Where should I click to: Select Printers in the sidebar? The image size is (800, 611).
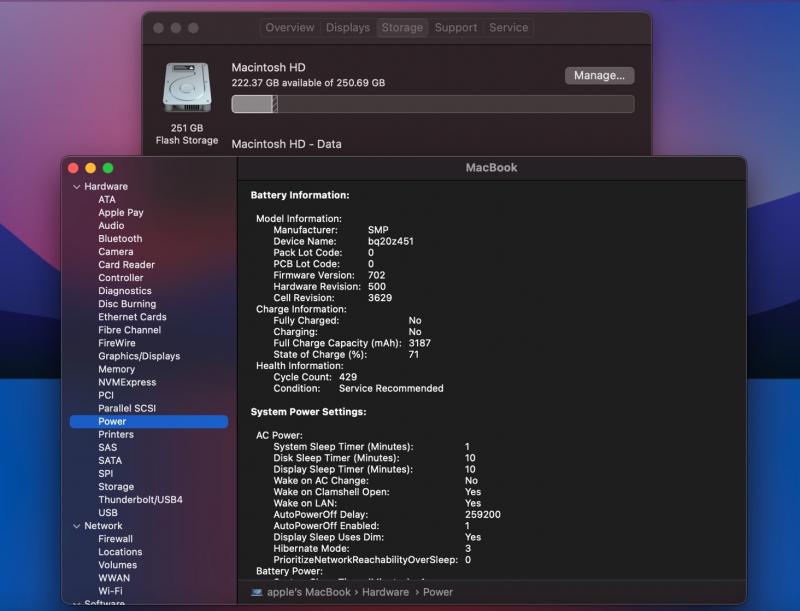[x=116, y=435]
